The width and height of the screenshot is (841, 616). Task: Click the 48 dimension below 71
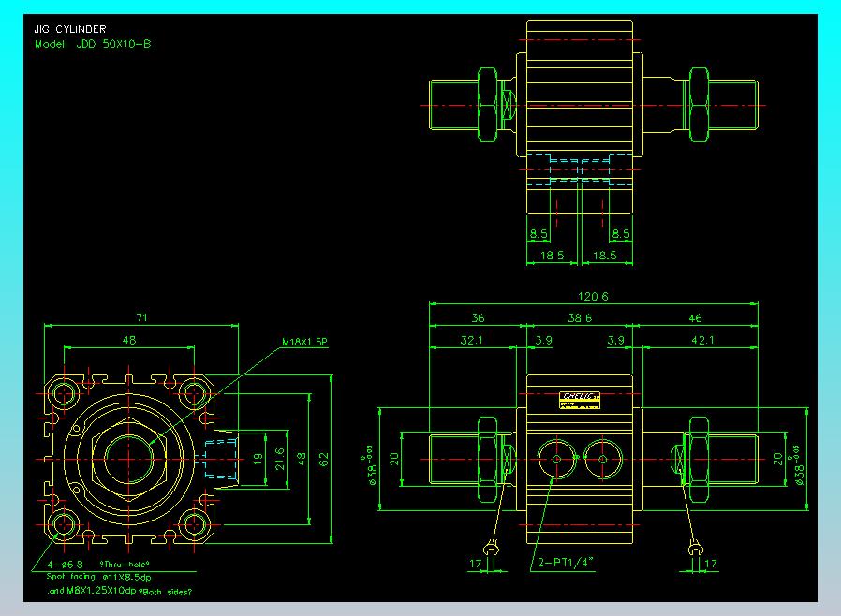click(x=128, y=340)
